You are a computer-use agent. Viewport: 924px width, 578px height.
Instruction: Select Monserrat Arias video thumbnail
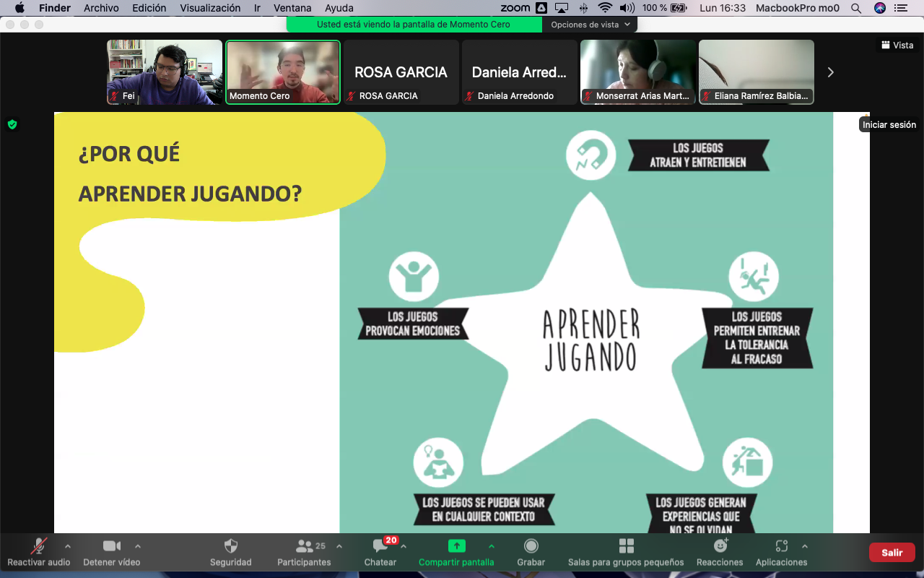(638, 72)
